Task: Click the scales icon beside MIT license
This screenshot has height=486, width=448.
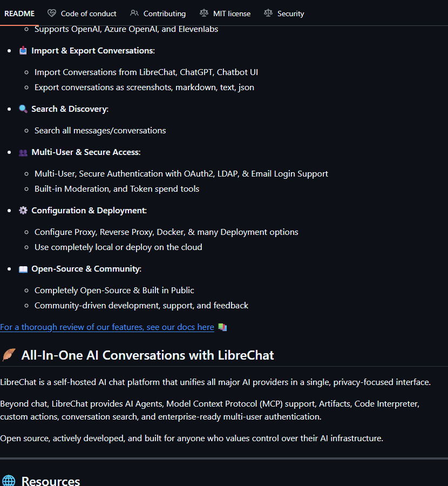Action: 204,13
